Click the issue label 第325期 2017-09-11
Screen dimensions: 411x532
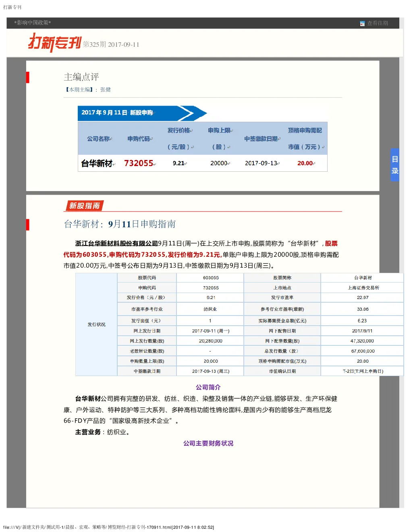(111, 45)
